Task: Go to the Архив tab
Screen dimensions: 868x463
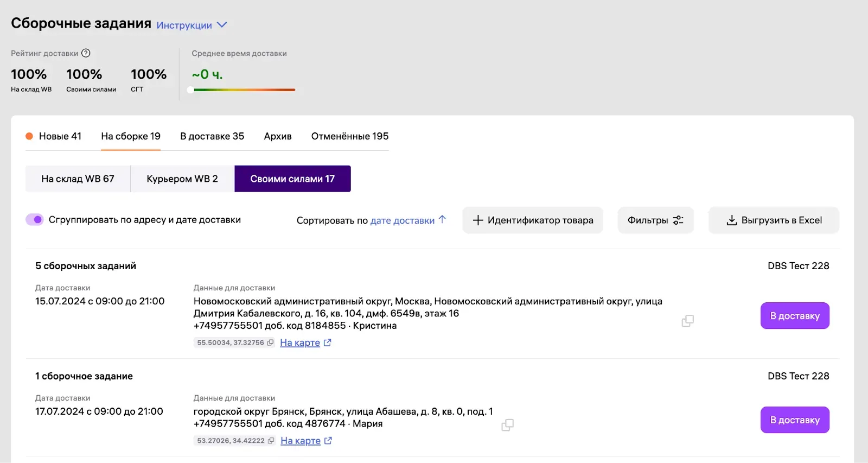Action: 278,136
